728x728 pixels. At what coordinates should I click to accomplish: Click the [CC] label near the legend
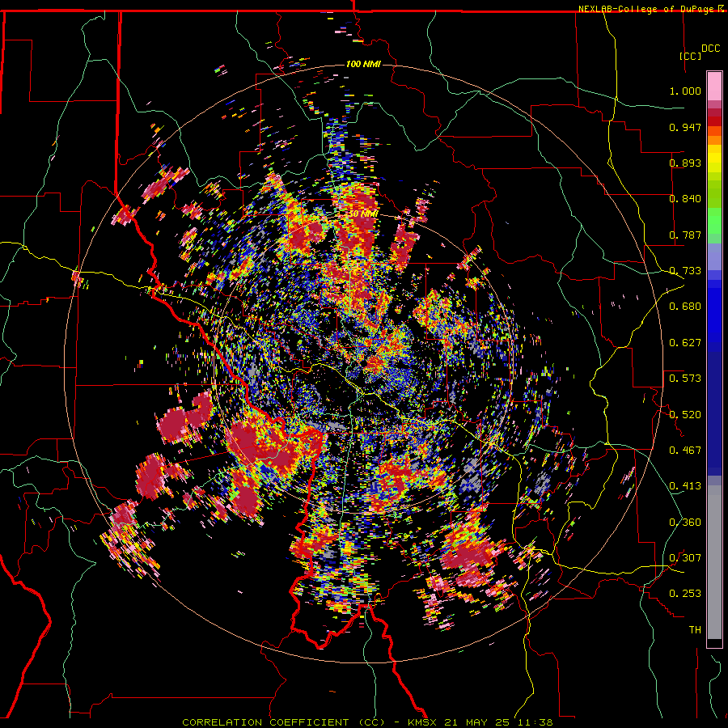coord(690,56)
